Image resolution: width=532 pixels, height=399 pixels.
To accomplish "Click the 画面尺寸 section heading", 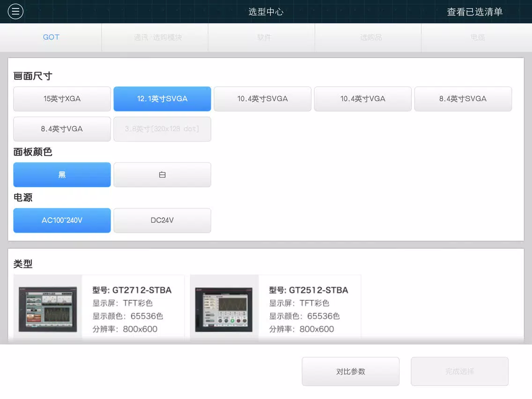I will tap(33, 76).
